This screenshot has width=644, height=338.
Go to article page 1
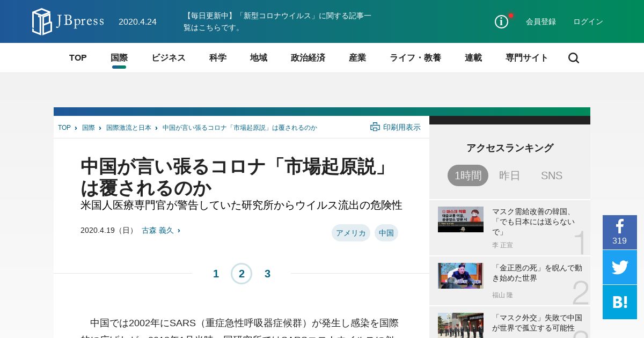coord(216,274)
